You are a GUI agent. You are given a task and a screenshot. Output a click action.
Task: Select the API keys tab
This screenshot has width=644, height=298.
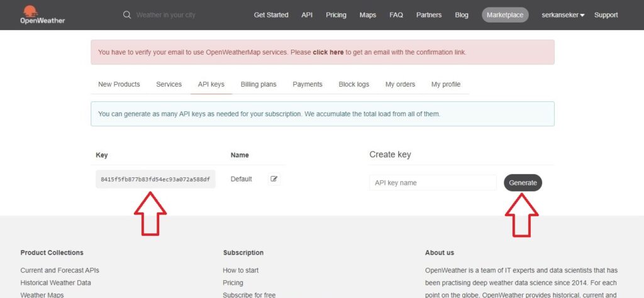[x=211, y=84]
